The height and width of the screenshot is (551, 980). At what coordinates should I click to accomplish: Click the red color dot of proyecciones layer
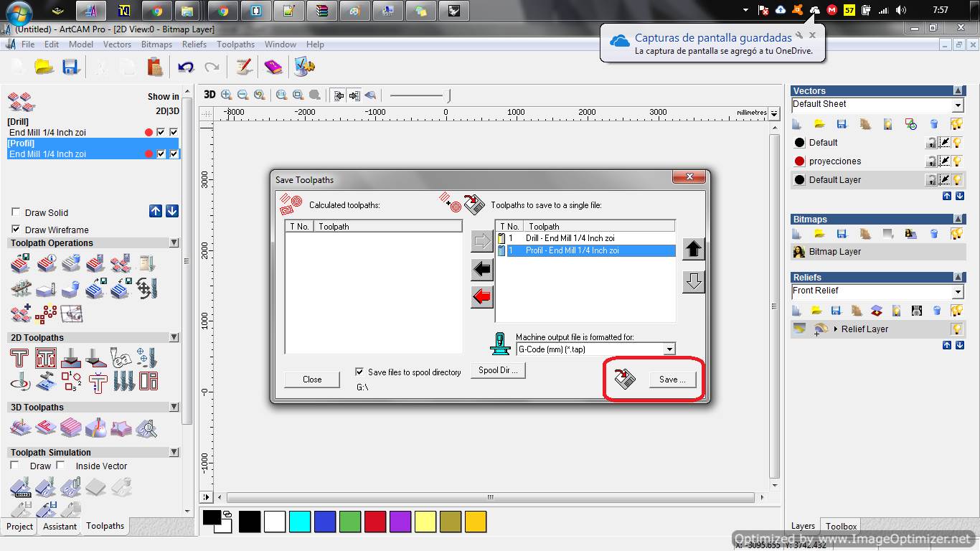(800, 161)
